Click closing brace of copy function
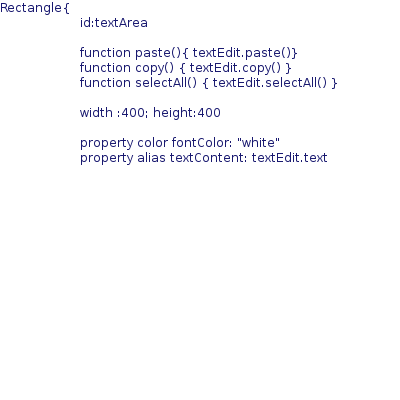 (288, 68)
